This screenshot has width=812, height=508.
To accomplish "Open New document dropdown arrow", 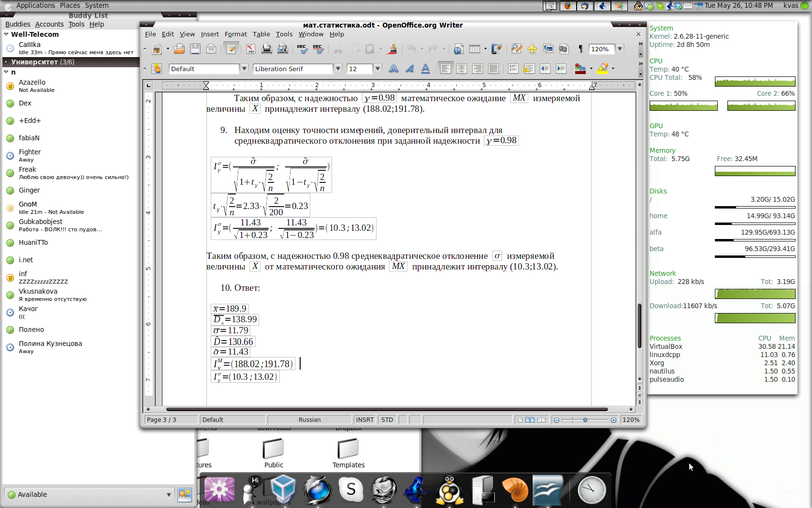I will [168, 49].
